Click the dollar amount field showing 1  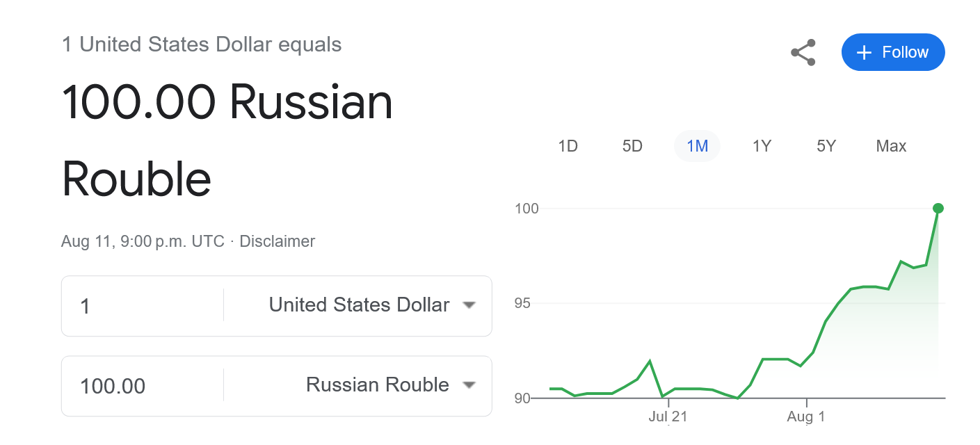[x=143, y=306]
